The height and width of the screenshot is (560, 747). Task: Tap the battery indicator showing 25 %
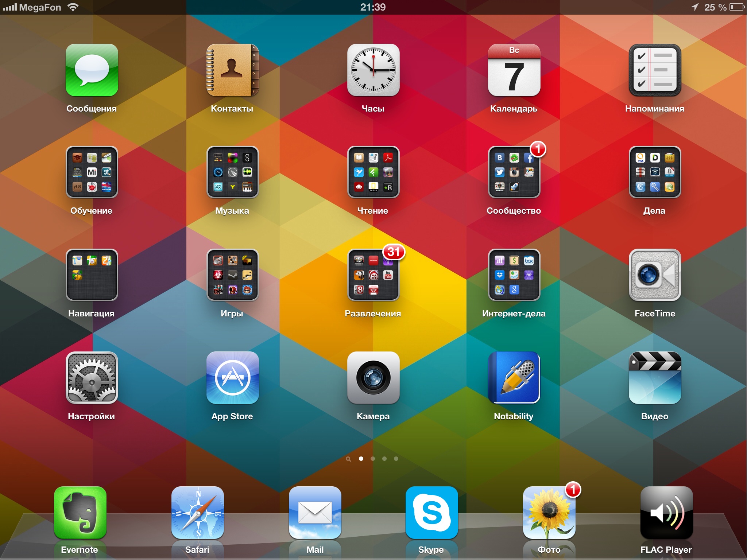pos(724,7)
